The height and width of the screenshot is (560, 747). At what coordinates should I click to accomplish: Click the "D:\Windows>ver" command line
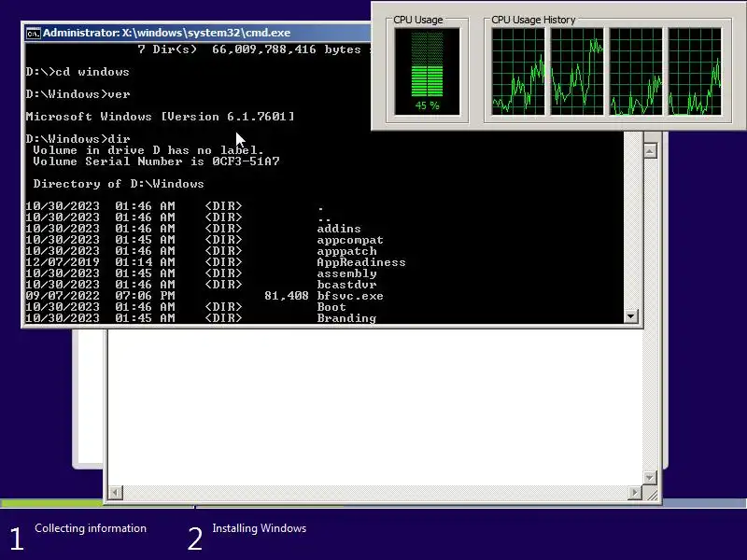(x=78, y=94)
